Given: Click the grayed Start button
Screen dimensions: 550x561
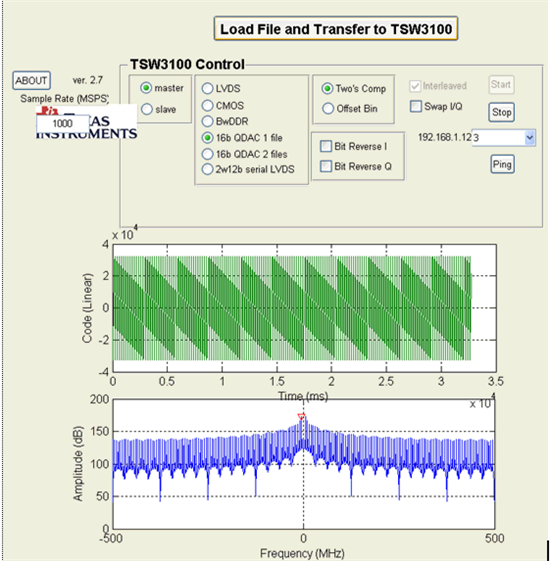Looking at the screenshot, I should click(501, 85).
